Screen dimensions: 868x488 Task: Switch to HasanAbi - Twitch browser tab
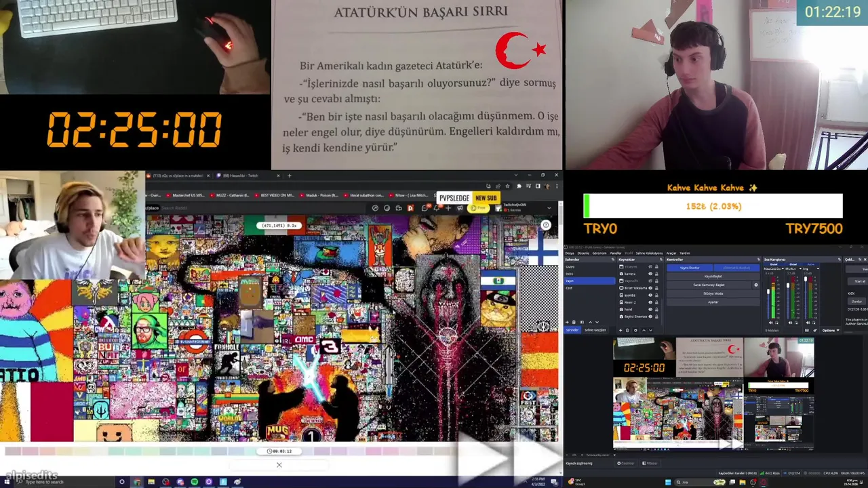(x=247, y=176)
